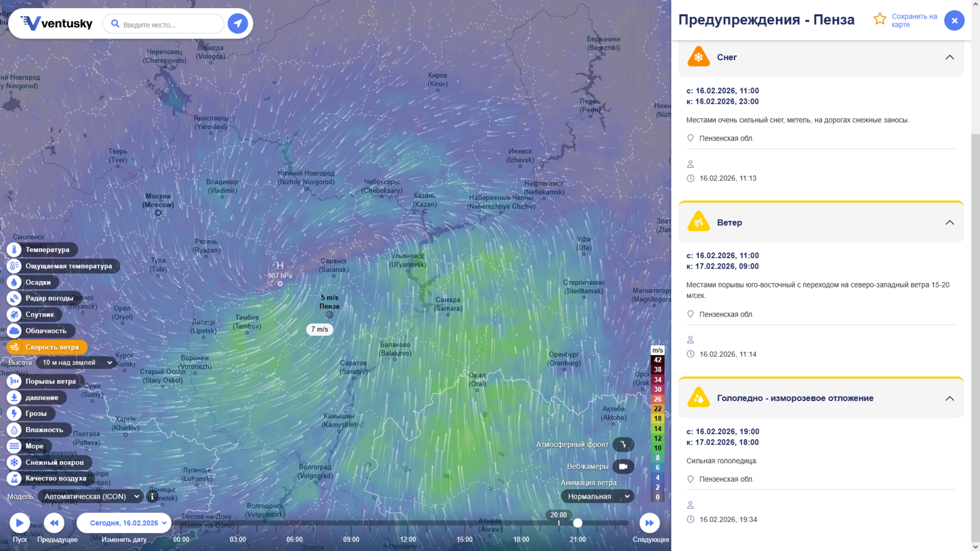Screen dimensions: 980x551
Task: Select the active Скорость ветра layer
Action: pyautogui.click(x=51, y=347)
